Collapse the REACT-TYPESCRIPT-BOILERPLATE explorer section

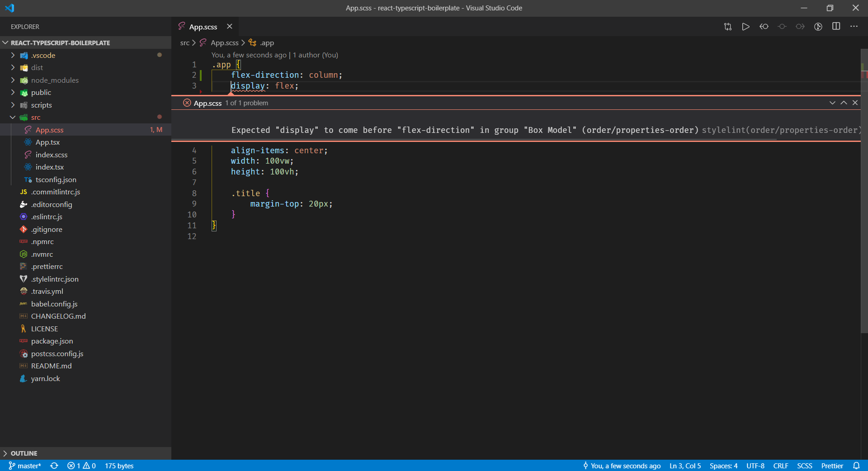(86, 42)
